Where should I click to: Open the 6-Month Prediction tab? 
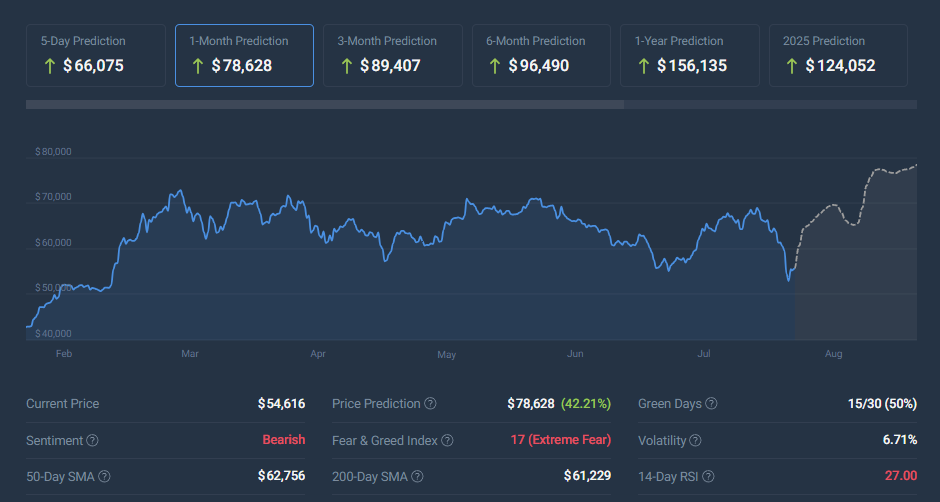coord(541,55)
